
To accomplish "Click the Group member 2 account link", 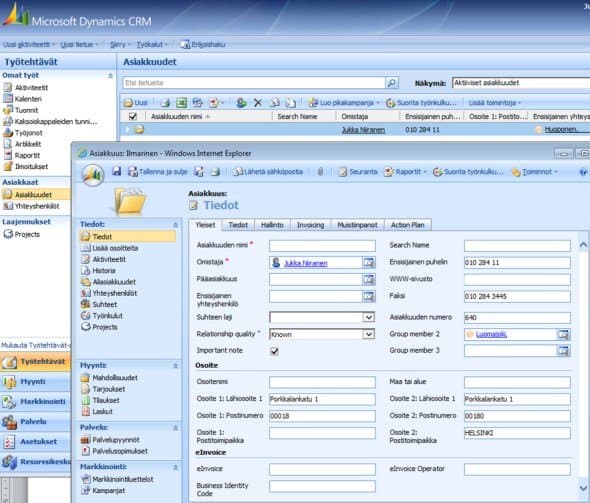I will pos(491,334).
